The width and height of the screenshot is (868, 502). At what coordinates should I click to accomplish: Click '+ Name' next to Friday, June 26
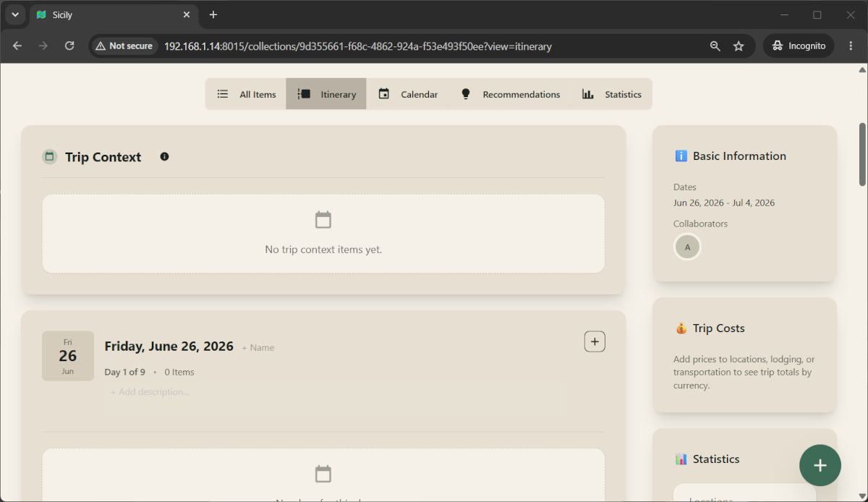coord(258,348)
